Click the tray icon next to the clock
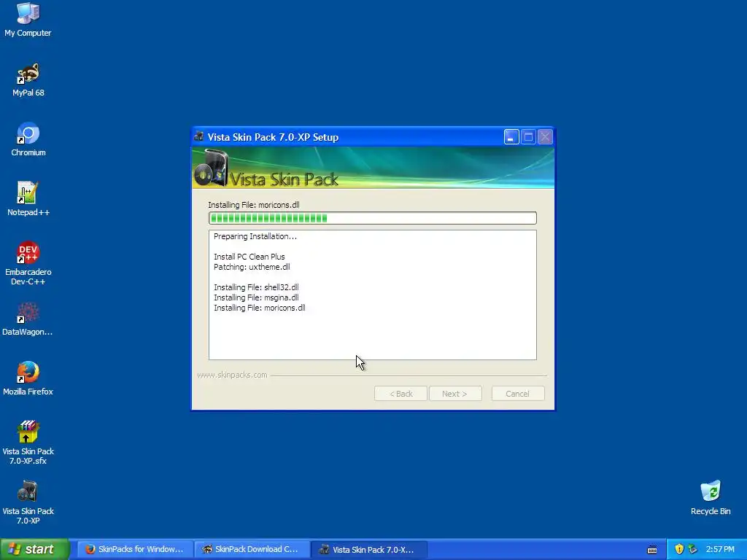The width and height of the screenshot is (747, 560). click(692, 549)
